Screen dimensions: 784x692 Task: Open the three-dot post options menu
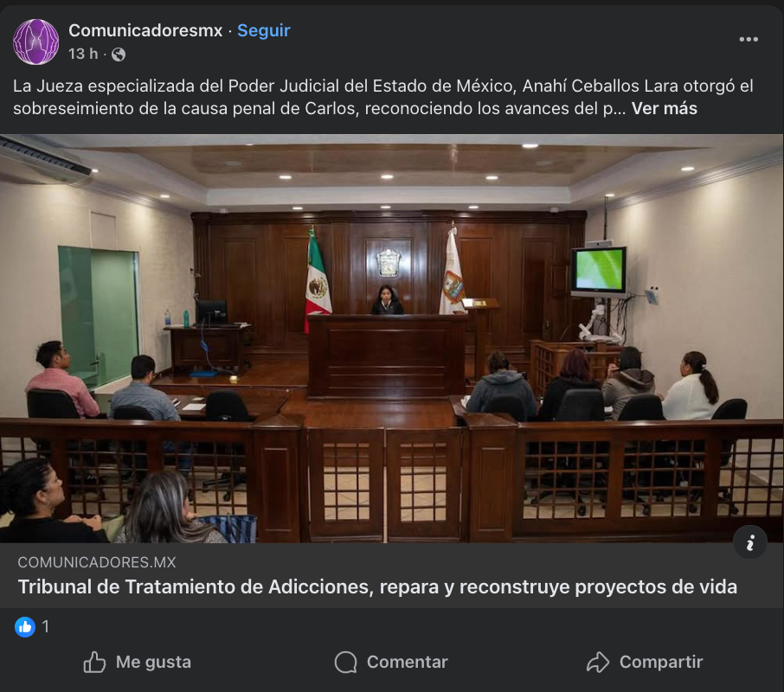[749, 40]
